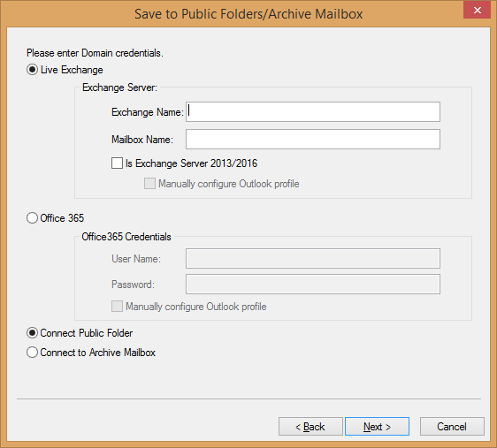Click the Save to Public Folders/Archive Mailbox title bar
This screenshot has height=448, width=497.
[248, 14]
